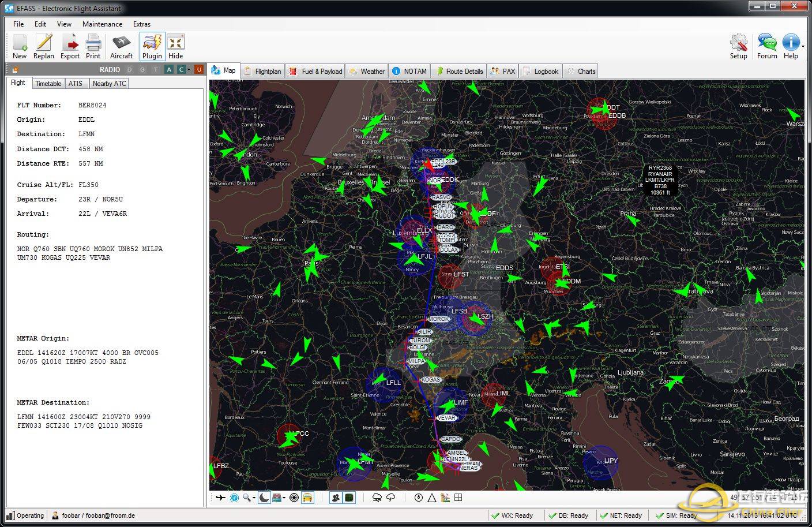Image resolution: width=812 pixels, height=527 pixels.
Task: Switch to the Nearby ATC tab
Action: click(109, 84)
